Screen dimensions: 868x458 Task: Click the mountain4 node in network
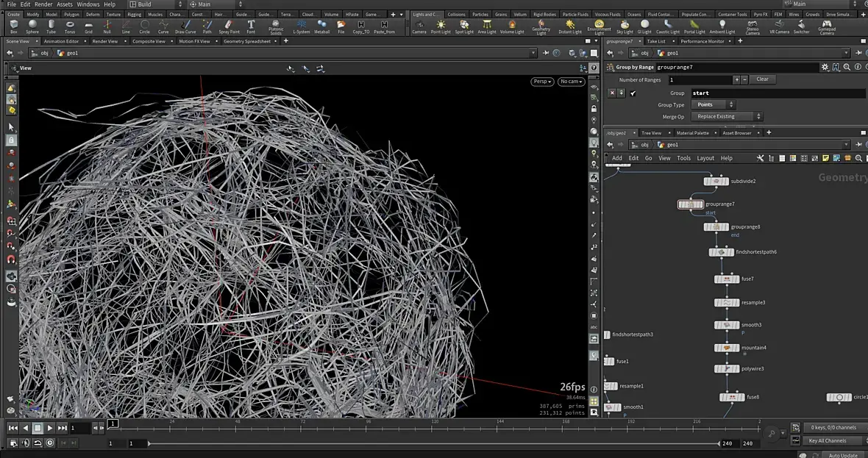point(727,348)
